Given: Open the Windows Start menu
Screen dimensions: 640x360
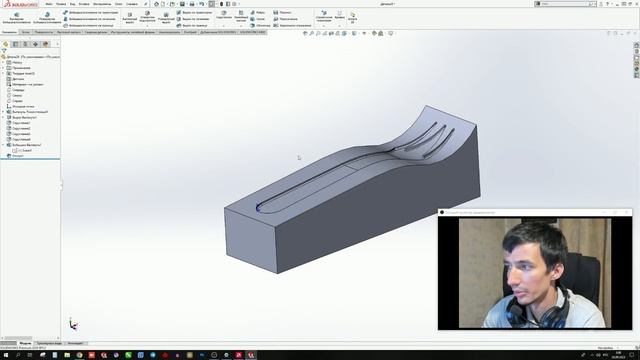Looking at the screenshot, I should click(6, 356).
